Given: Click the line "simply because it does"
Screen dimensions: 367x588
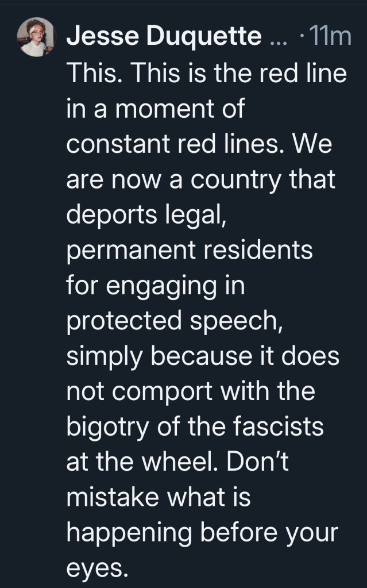Looking at the screenshot, I should point(203,356).
